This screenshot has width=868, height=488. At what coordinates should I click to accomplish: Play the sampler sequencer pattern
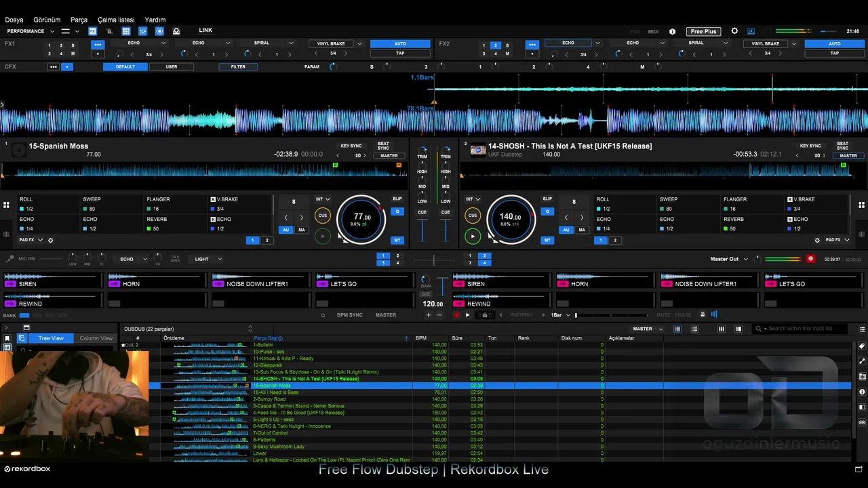point(467,315)
